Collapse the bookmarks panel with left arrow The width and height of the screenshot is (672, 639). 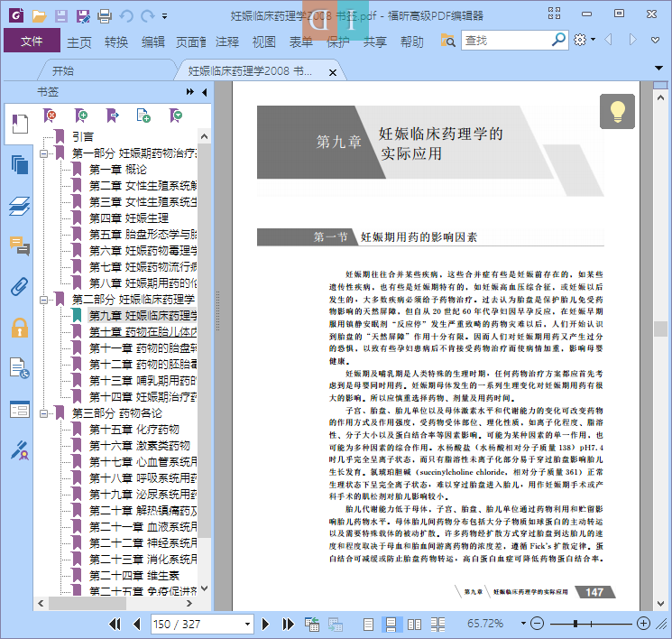click(205, 92)
